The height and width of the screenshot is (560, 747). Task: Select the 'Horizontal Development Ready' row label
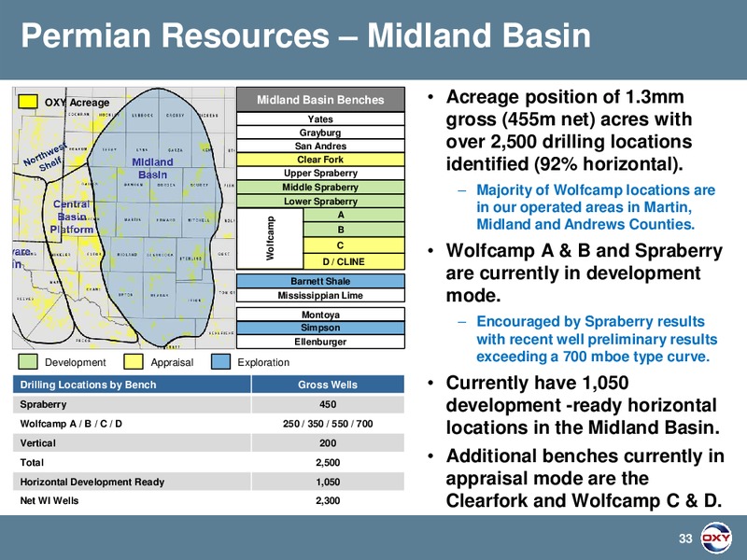pyautogui.click(x=92, y=482)
